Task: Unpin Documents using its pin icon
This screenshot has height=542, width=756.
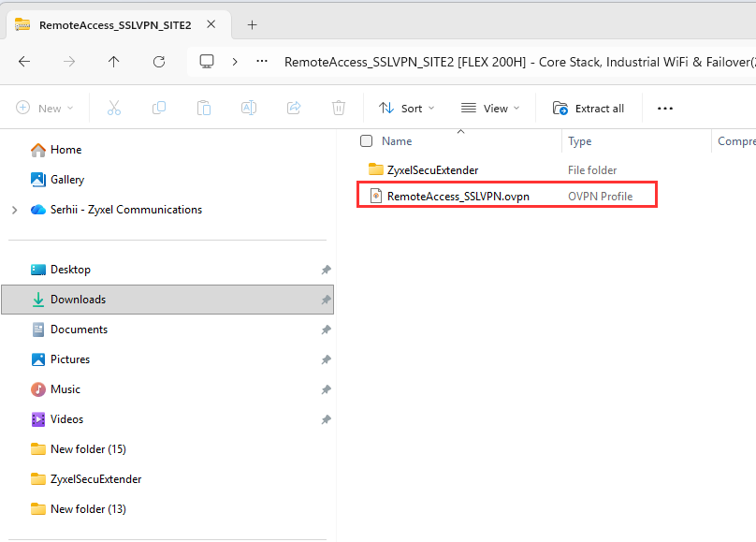Action: pyautogui.click(x=327, y=330)
